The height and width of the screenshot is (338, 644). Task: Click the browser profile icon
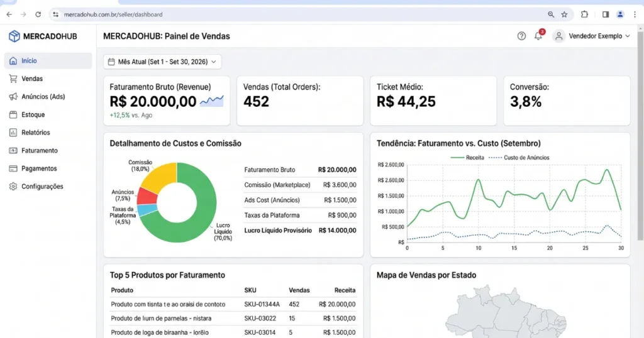point(620,14)
